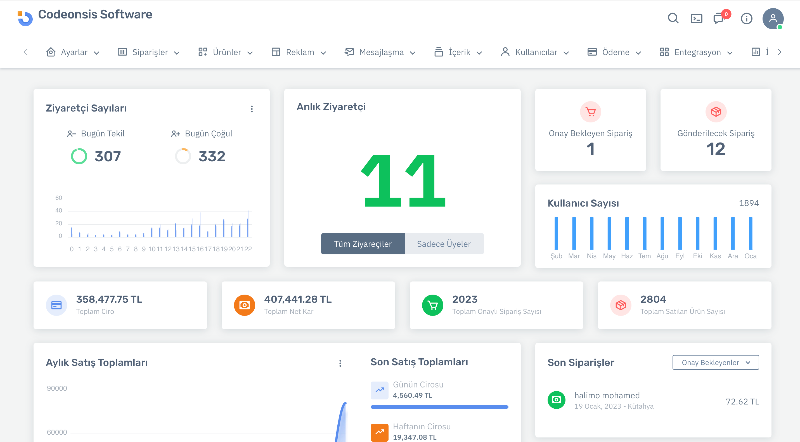Expand the Onay Bekleyenler dropdown
This screenshot has height=442, width=800.
coord(715,362)
